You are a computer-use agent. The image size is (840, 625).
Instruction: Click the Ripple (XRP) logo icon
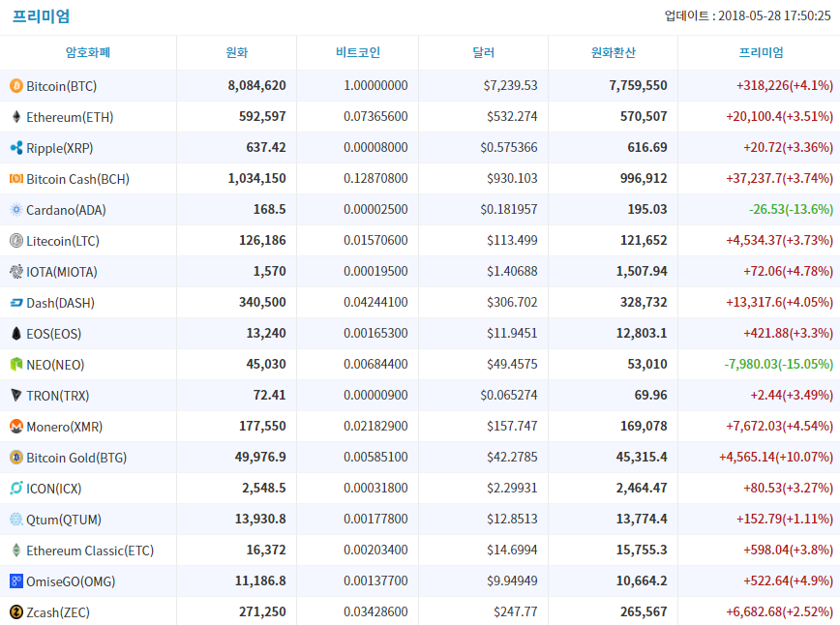tap(16, 148)
